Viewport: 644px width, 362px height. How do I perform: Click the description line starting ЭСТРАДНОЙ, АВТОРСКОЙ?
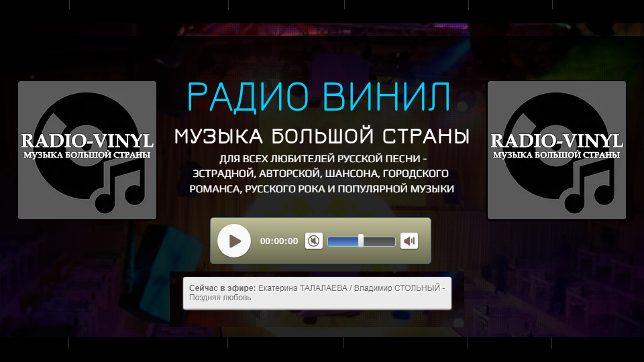pos(321,174)
